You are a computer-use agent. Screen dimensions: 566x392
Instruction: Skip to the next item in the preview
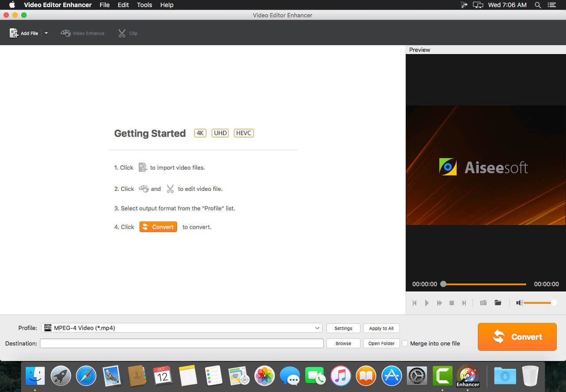point(464,303)
